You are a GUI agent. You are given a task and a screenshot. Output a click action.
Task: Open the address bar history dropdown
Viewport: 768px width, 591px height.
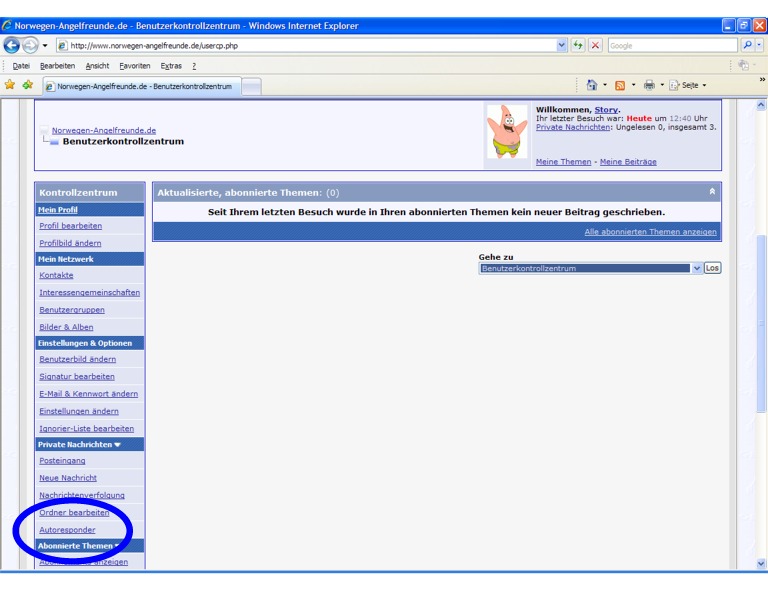pos(561,45)
